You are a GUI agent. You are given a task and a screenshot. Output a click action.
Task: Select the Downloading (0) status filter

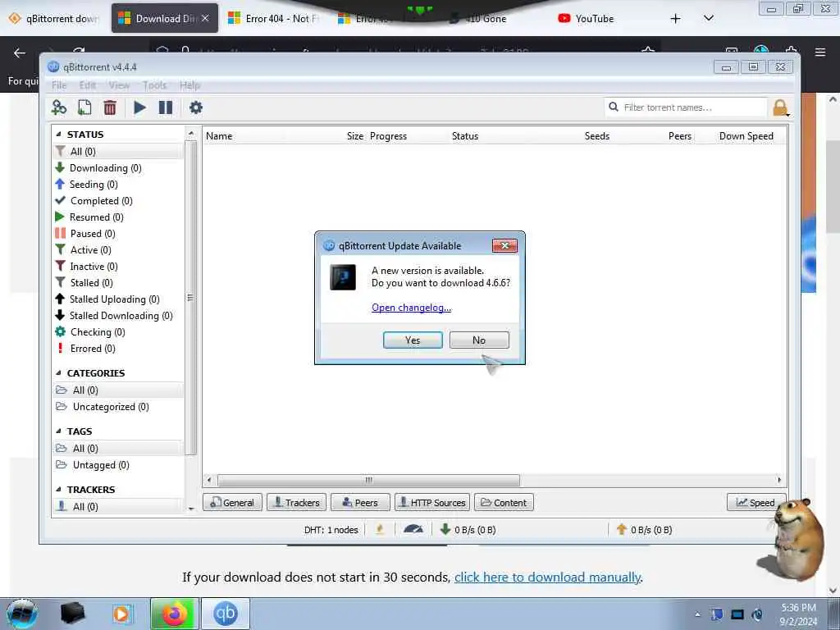tap(106, 168)
